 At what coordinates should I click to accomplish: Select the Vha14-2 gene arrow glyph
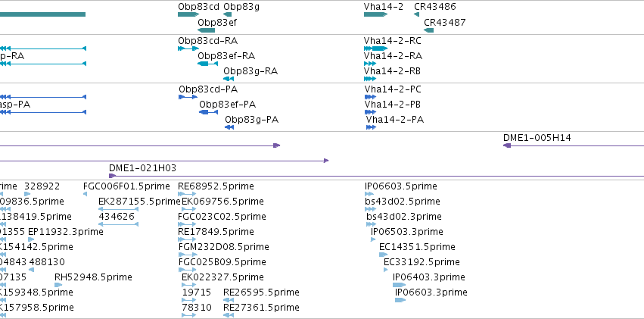click(x=375, y=14)
